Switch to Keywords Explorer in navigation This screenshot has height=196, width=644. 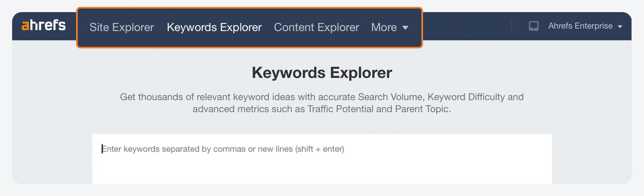(214, 27)
